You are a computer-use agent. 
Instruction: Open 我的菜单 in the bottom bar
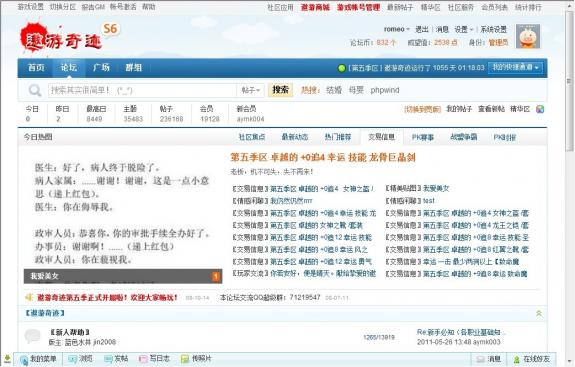38,359
